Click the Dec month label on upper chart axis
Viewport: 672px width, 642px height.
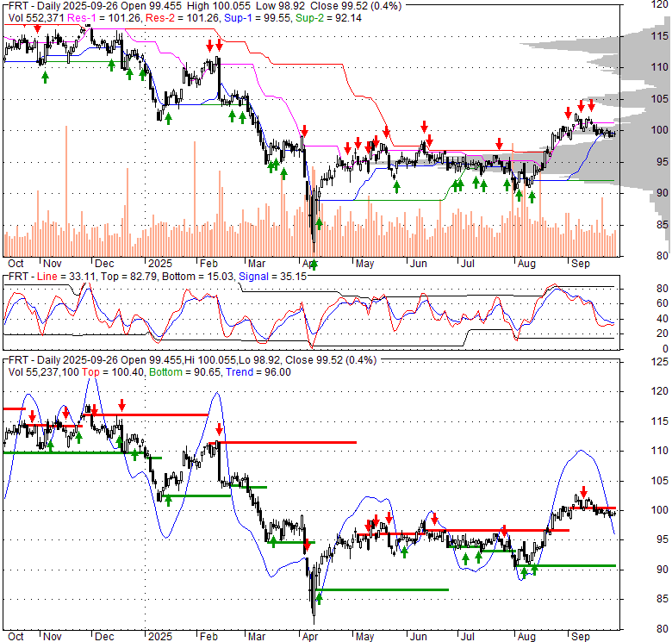(104, 263)
